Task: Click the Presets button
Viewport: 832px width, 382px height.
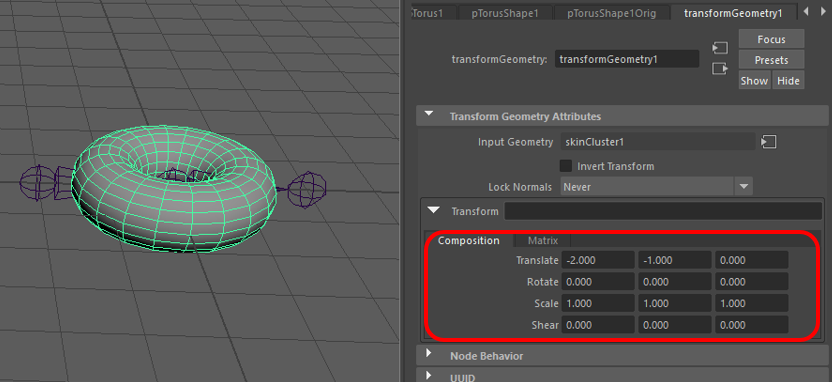Action: [x=772, y=60]
